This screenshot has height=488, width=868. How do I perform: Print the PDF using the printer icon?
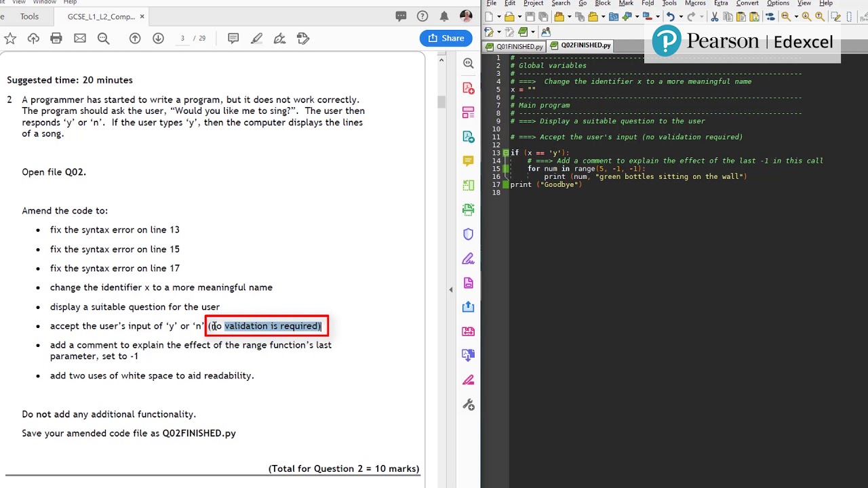[56, 39]
